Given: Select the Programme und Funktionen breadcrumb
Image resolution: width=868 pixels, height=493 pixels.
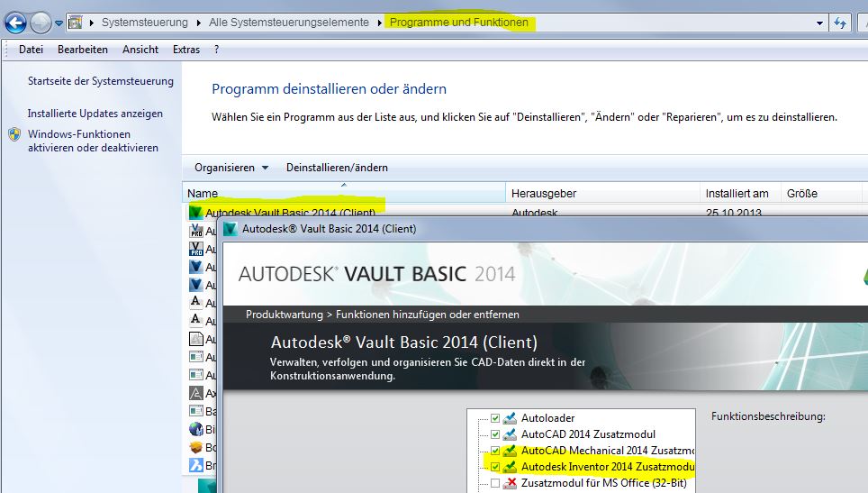Looking at the screenshot, I should 459,23.
